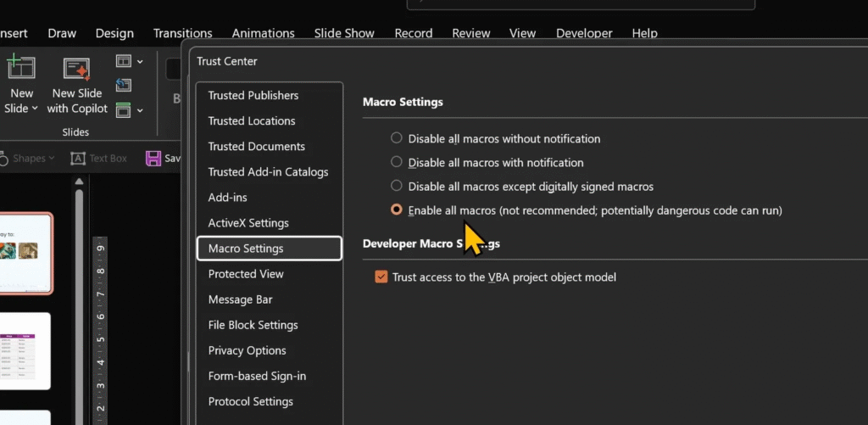Click the slide panel vertical scrollbar
This screenshot has height=425, width=868.
pos(79,297)
